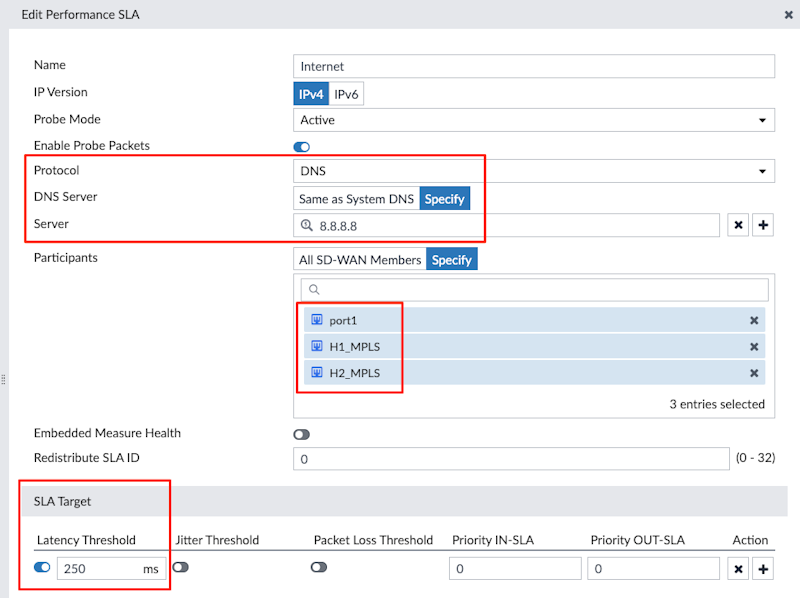Remove H1_MPLS from the participants list
Viewport: 800px width, 598px height.
coord(753,347)
